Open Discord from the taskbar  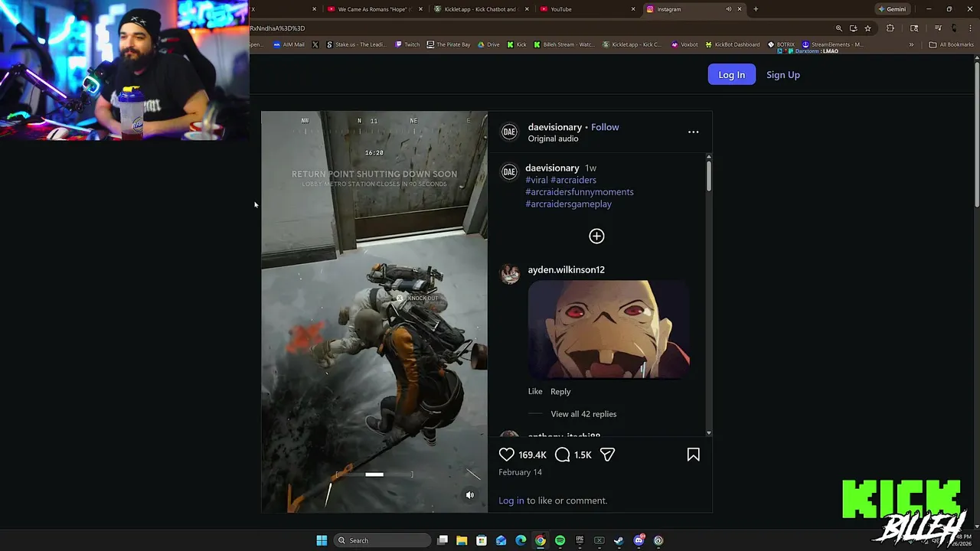pos(639,540)
